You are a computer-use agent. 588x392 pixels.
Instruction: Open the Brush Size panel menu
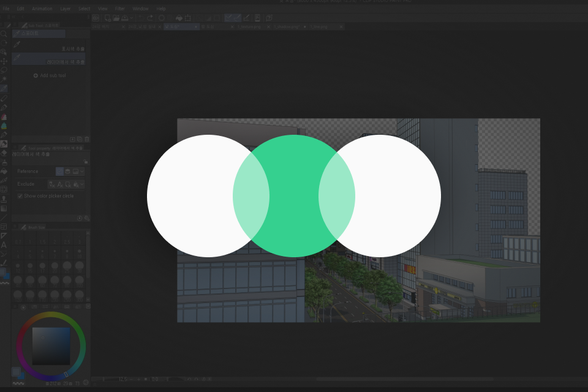point(15,227)
